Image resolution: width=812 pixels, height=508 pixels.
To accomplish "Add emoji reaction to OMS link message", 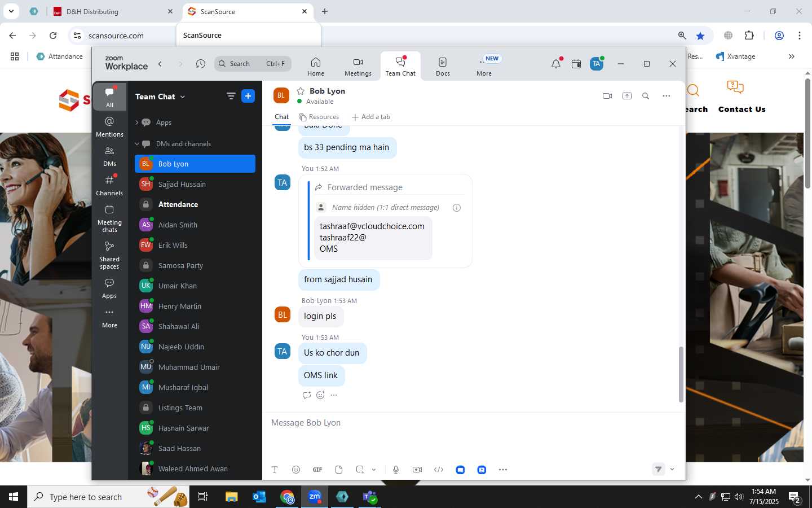I will pos(320,395).
